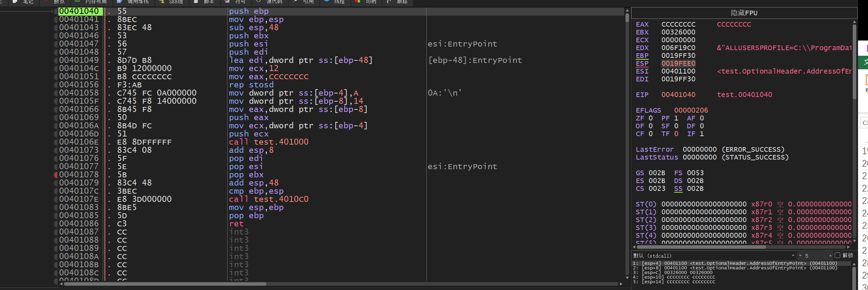Screen dimensions: 868x290
Task: Select argument row 3: [esp+C] 00326000
Action: pos(673,273)
